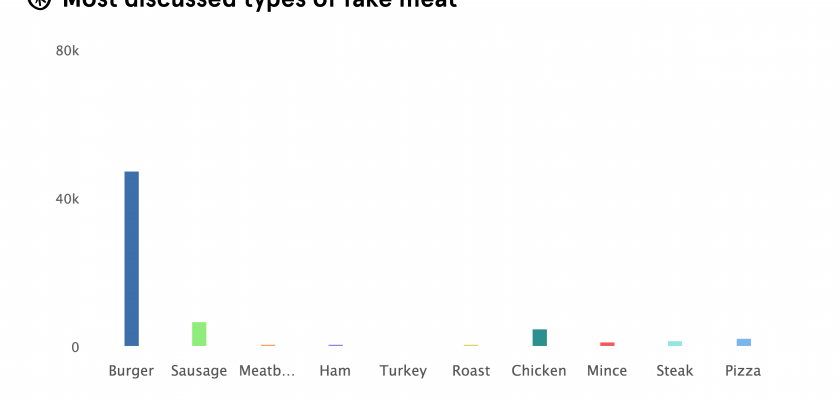Click the Turkey category label
Viewport: 840px width, 400px height.
403,371
